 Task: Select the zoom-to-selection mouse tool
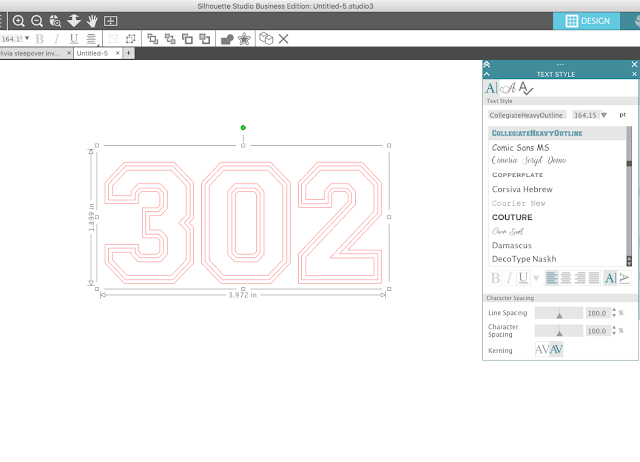[x=55, y=21]
